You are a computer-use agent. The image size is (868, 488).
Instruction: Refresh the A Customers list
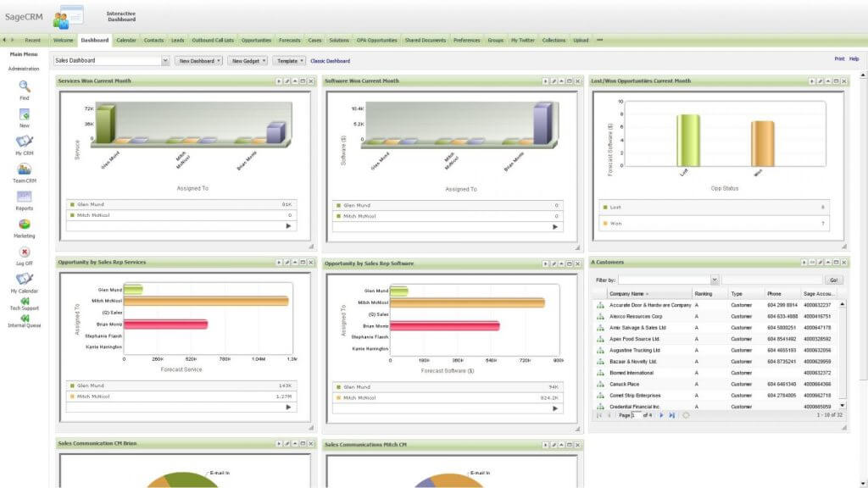point(686,414)
